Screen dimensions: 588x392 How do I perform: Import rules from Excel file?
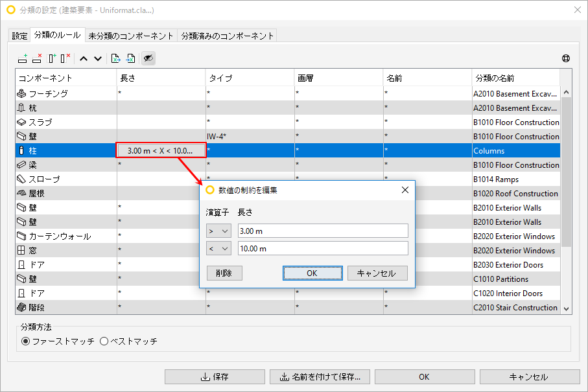(130, 58)
